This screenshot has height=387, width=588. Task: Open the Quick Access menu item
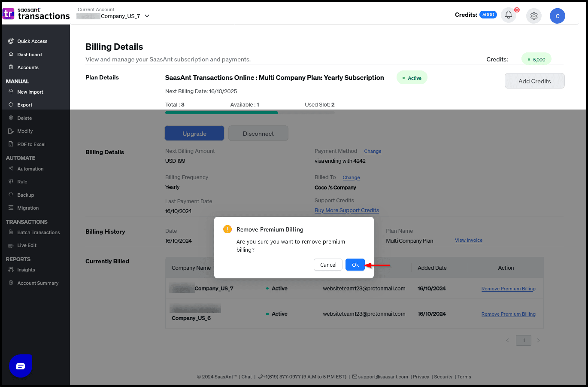(x=32, y=41)
